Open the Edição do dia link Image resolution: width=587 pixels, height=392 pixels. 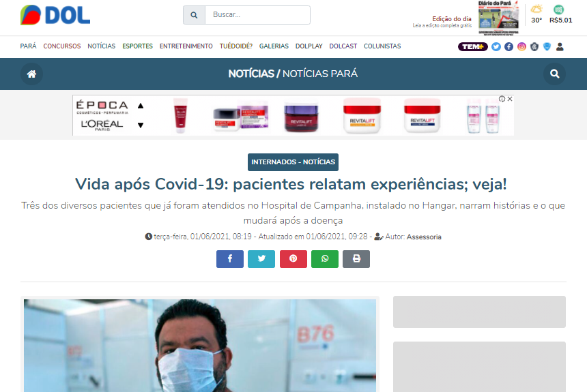[x=451, y=19]
